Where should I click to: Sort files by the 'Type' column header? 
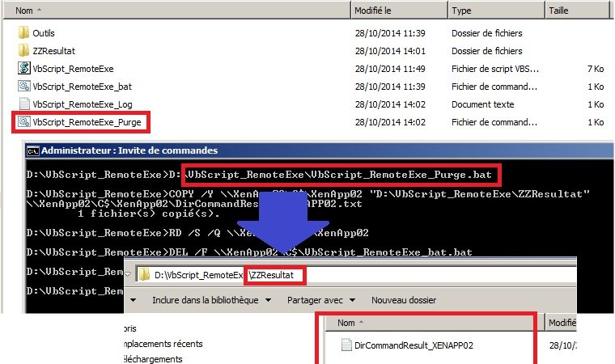pos(462,11)
